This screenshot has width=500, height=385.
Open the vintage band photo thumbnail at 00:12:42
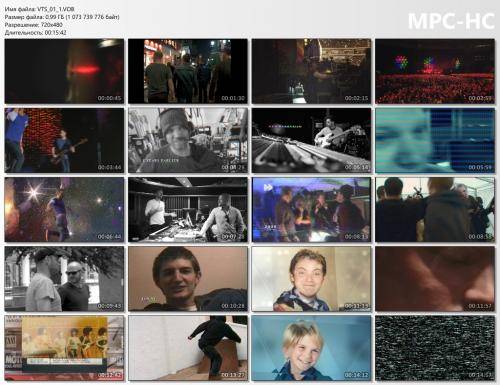click(x=64, y=348)
